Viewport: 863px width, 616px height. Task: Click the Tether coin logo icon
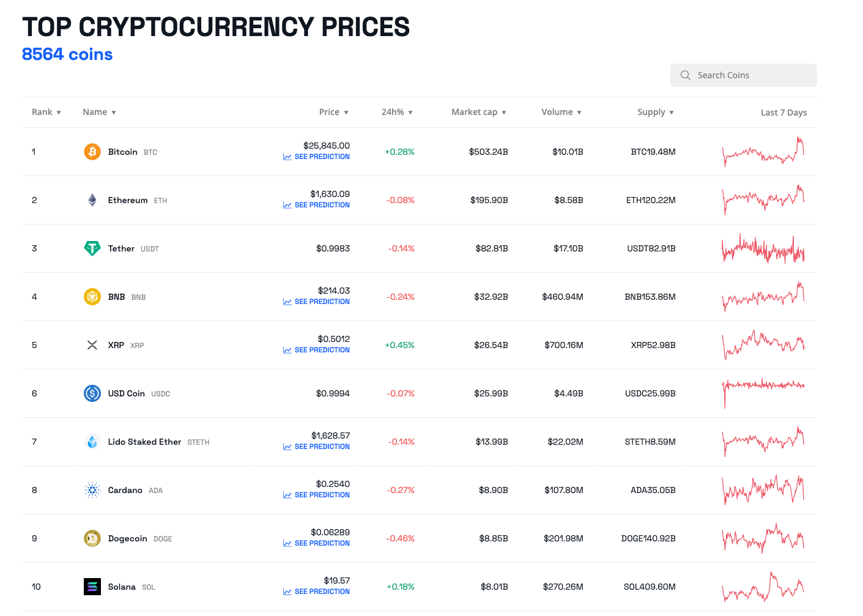[92, 248]
